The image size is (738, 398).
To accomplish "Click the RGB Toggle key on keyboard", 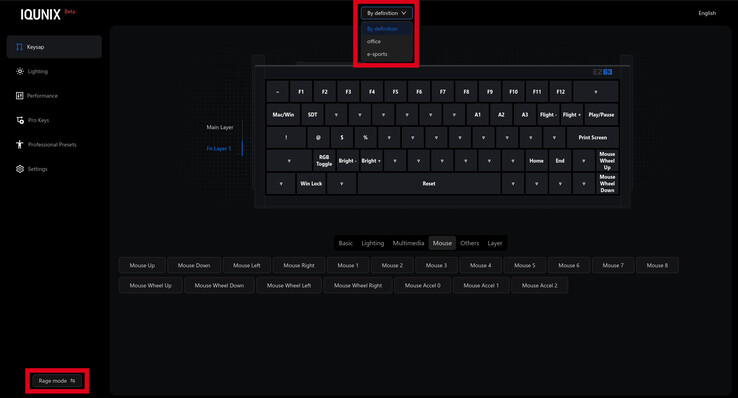I will click(x=324, y=160).
